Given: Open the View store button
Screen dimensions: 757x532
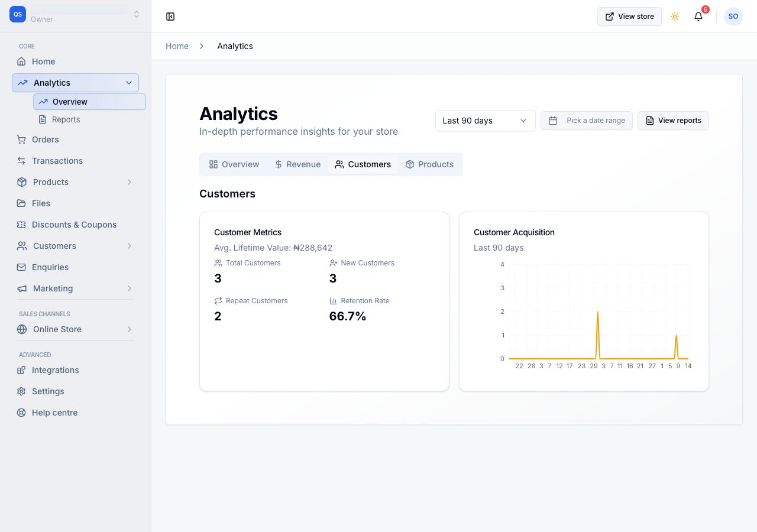Looking at the screenshot, I should 629,17.
